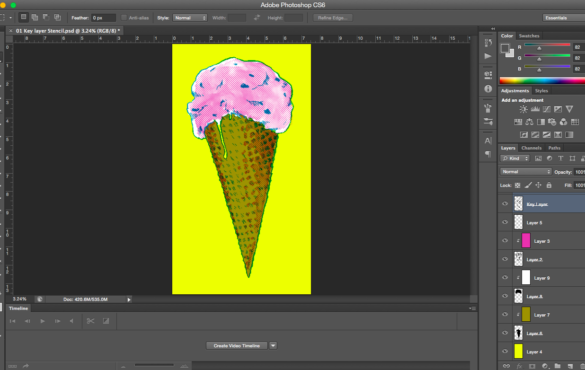
Task: Add a Hue/Saturation adjustment
Action: point(518,122)
